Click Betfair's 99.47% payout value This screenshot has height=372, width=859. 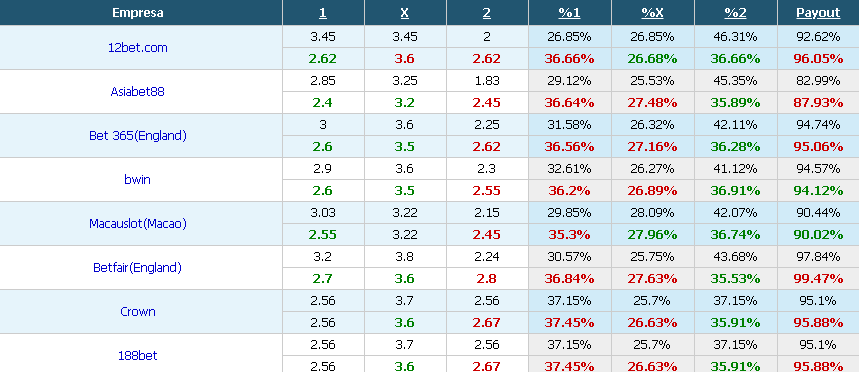point(818,278)
